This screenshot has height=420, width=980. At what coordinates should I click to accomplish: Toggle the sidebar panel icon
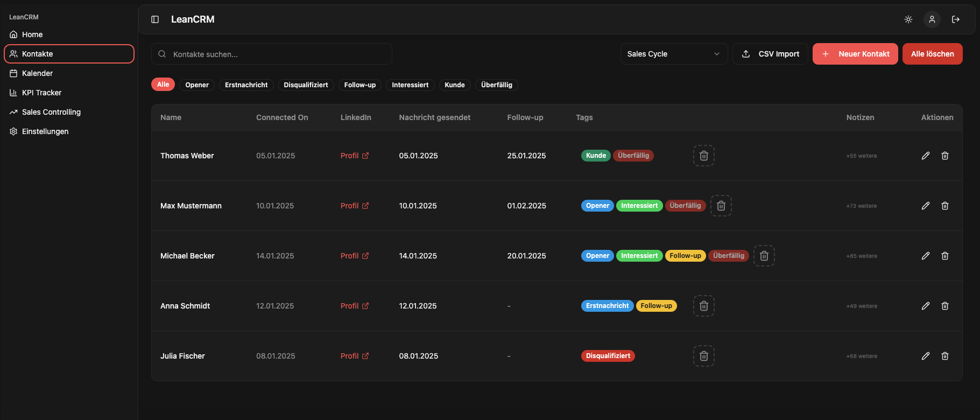click(x=155, y=19)
